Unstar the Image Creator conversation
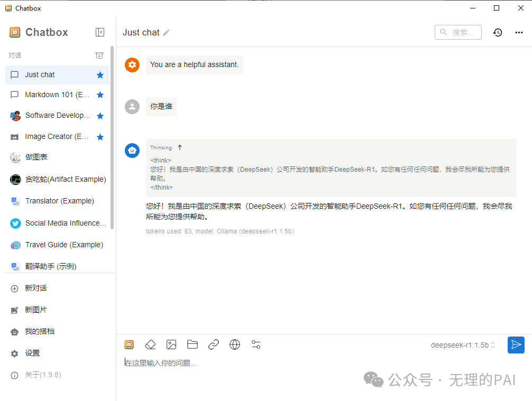532x401 pixels. 100,137
